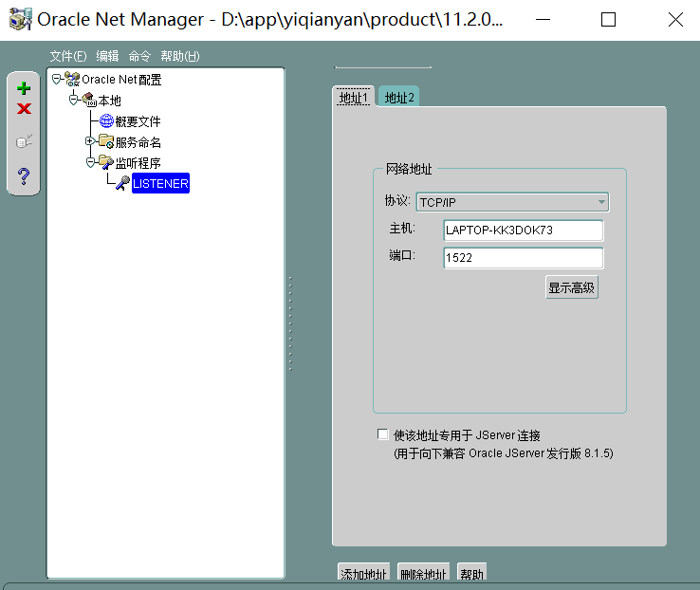Image resolution: width=700 pixels, height=590 pixels.
Task: Click the Oracle Net configuration root icon
Action: (72, 79)
